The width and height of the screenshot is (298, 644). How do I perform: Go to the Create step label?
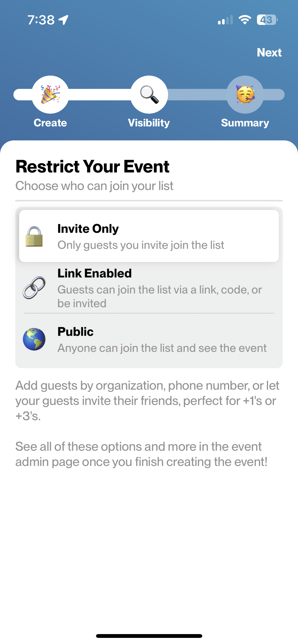pos(50,123)
